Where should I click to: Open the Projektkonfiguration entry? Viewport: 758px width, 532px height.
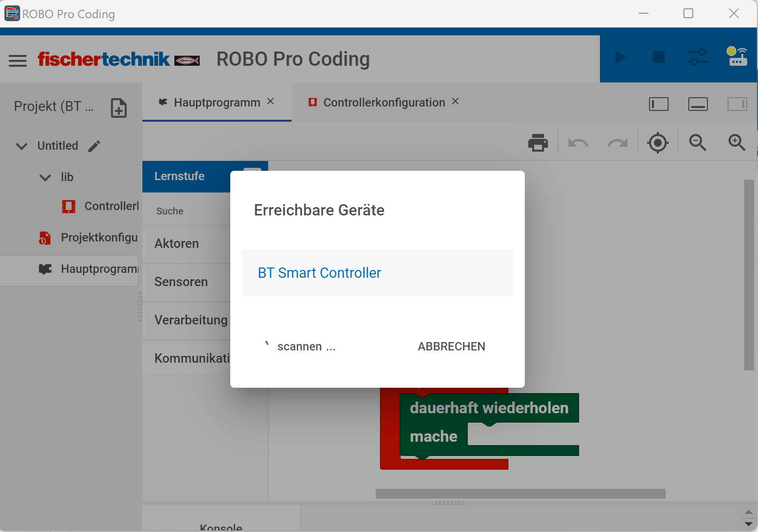(88, 238)
